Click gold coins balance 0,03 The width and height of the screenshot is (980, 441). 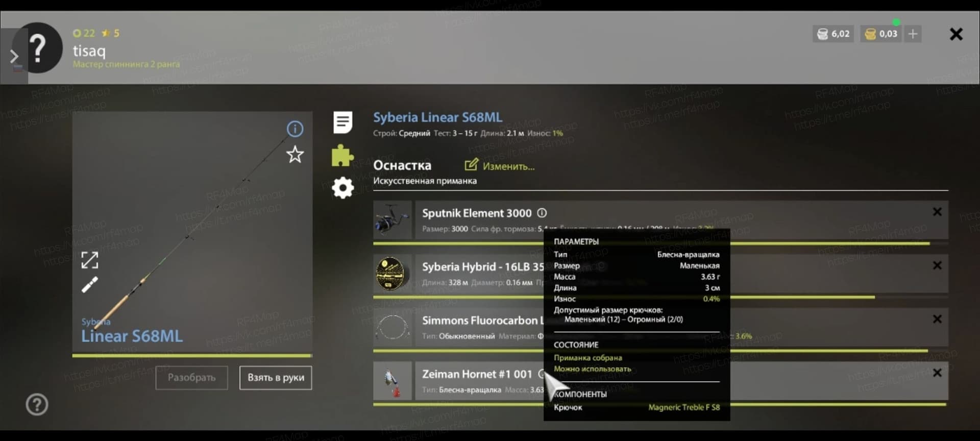click(881, 34)
